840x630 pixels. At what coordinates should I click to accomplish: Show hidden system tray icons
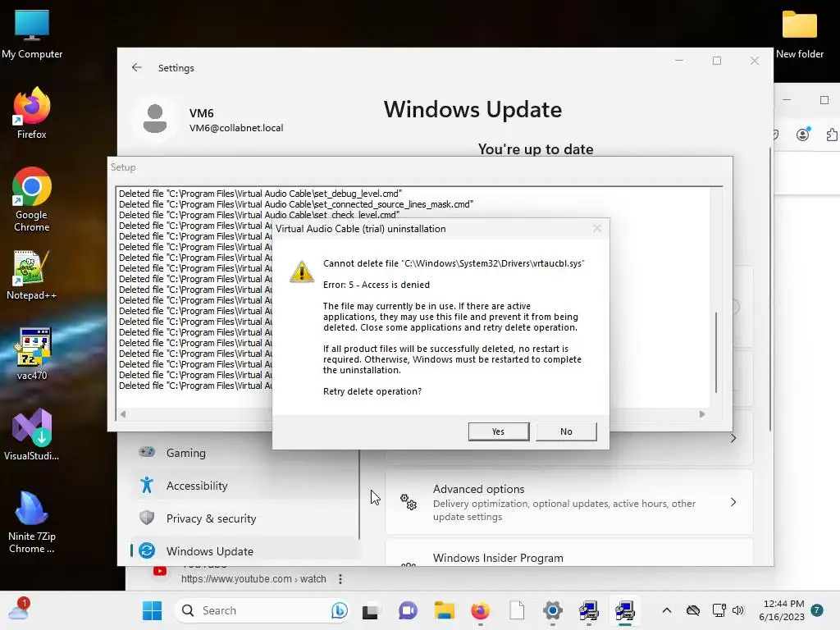(666, 610)
